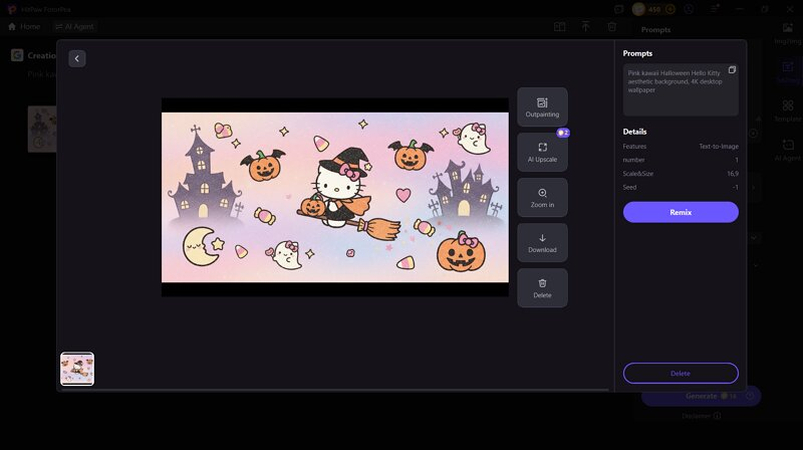Copy the prompt text with copy icon

tap(732, 70)
